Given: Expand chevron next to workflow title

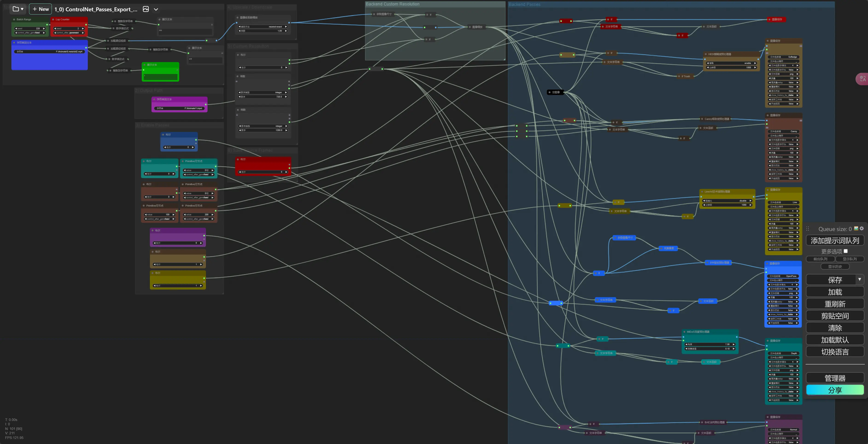Looking at the screenshot, I should coord(156,9).
